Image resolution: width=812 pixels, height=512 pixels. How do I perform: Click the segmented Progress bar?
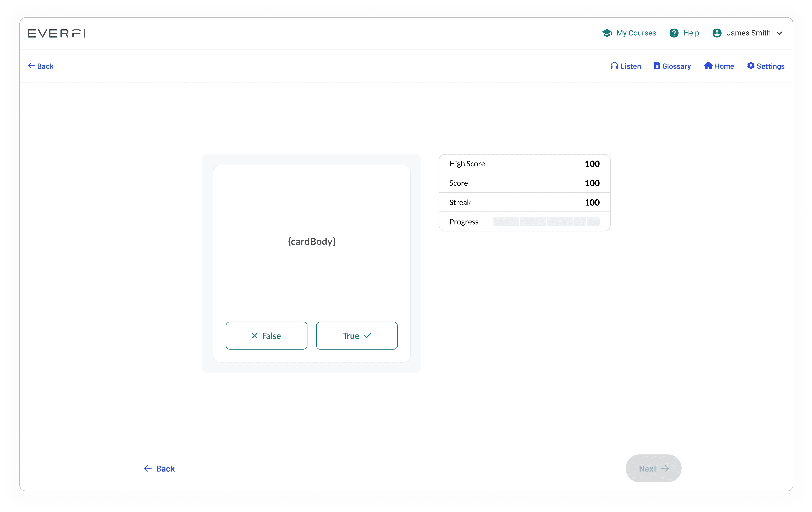click(546, 222)
